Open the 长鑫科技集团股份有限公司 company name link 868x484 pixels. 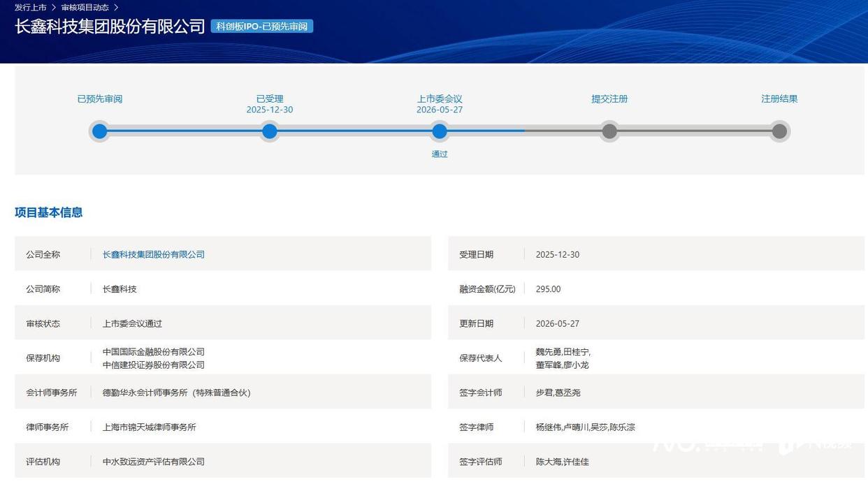154,255
